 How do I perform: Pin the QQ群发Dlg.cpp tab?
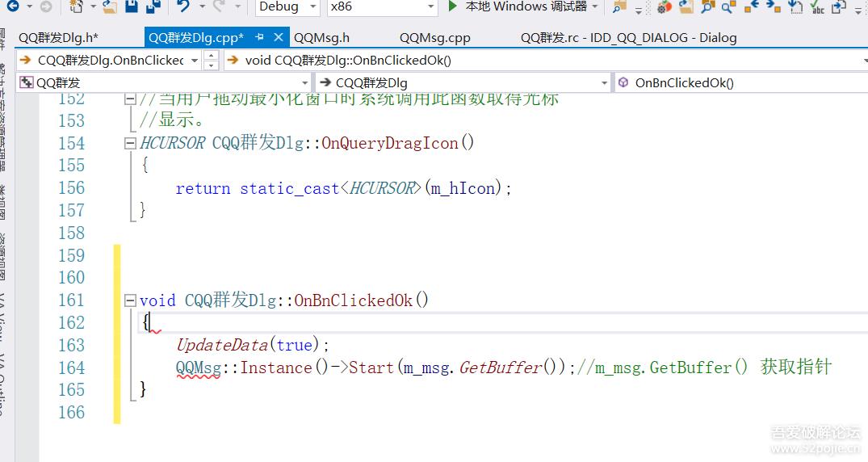point(260,37)
